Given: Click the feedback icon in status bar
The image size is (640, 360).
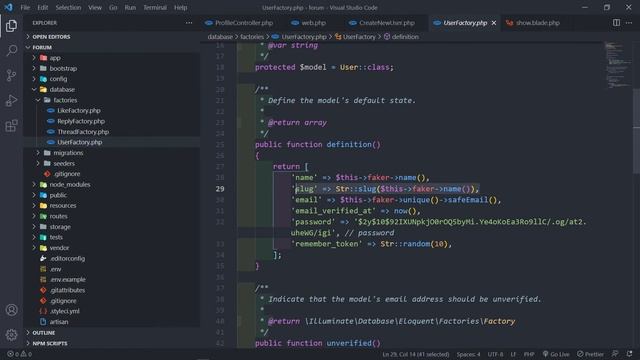Looking at the screenshot, I should coord(615,354).
